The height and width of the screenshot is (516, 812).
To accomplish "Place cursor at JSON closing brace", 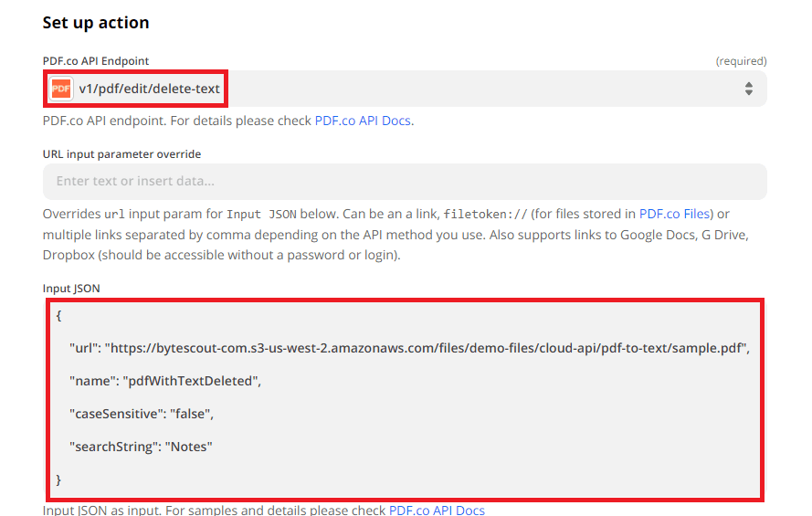I will (x=58, y=479).
